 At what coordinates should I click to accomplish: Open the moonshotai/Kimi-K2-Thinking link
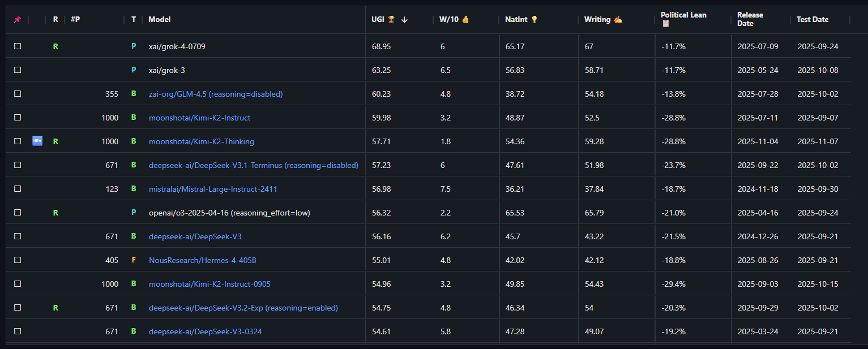pyautogui.click(x=202, y=142)
